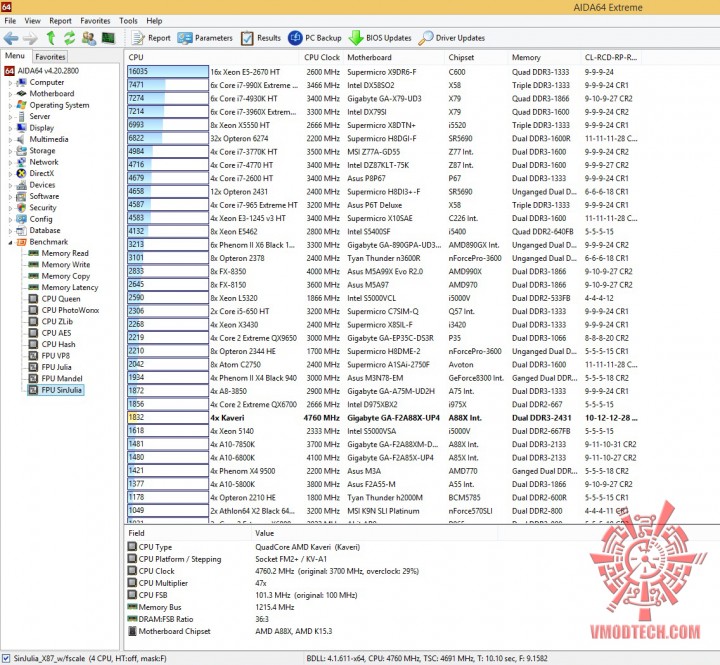Open the Report menu
The image size is (720, 665).
[61, 21]
